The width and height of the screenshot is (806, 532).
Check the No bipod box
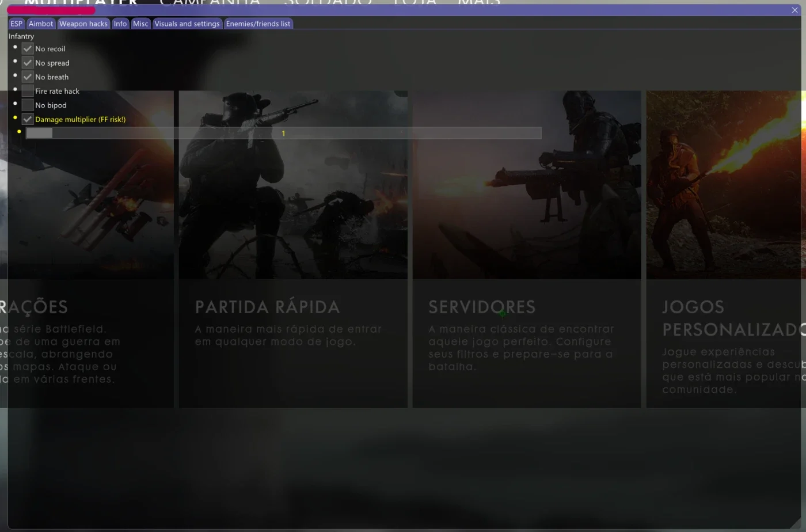(x=28, y=105)
